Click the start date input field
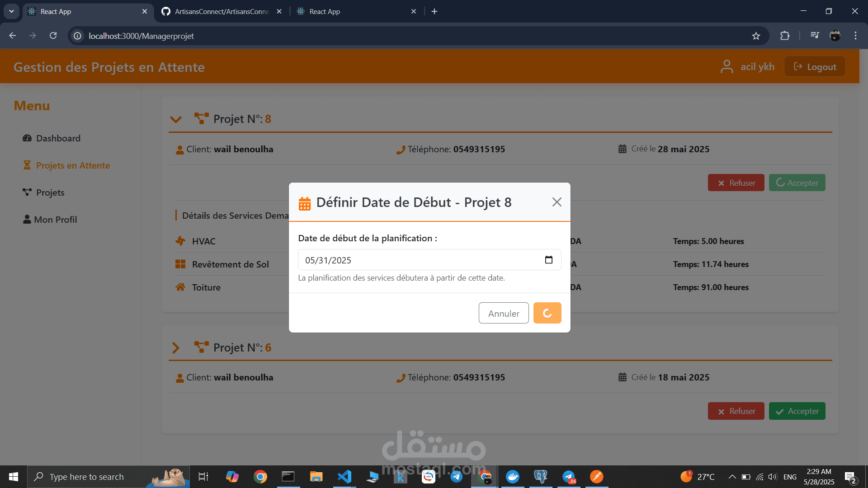This screenshot has width=868, height=488. tap(416, 260)
